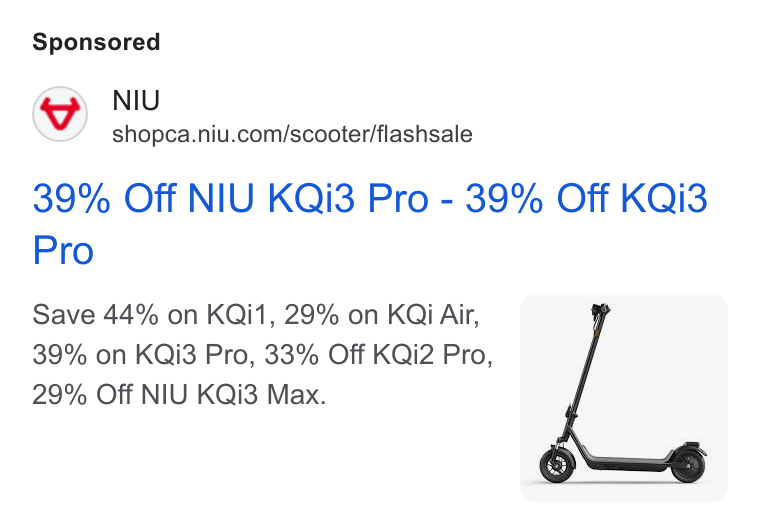This screenshot has height=526, width=760.
Task: Open the NIU advertiser name
Action: click(x=136, y=100)
